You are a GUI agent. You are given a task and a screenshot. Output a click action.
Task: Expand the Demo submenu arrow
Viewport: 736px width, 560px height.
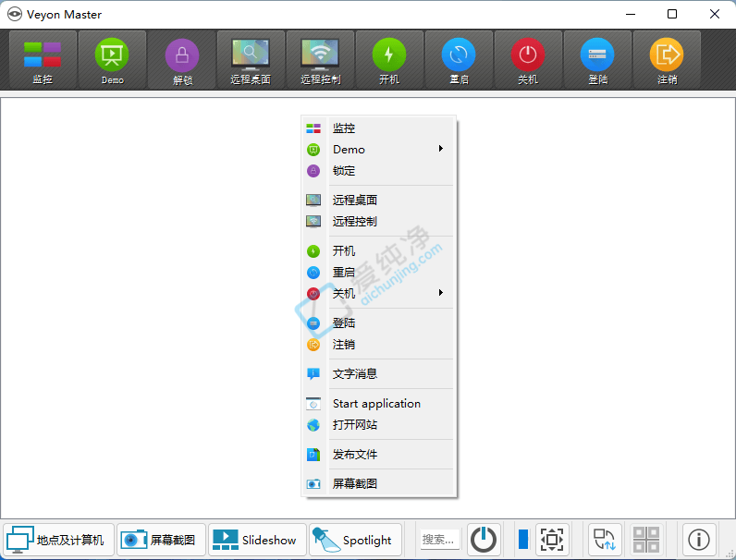tap(441, 149)
